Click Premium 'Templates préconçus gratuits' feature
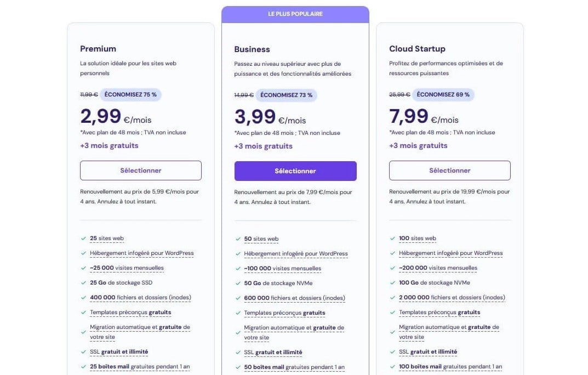The width and height of the screenshot is (588, 375). (130, 312)
